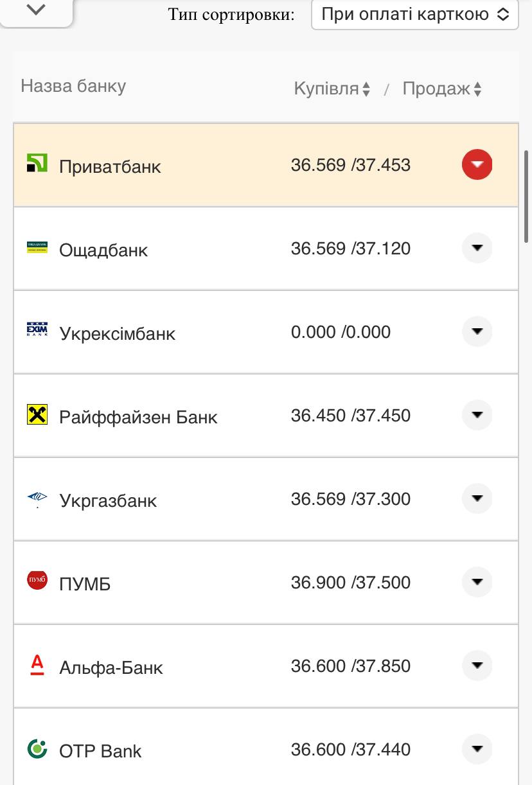Click the Укрексімбанк EXIM logo icon

point(37,330)
